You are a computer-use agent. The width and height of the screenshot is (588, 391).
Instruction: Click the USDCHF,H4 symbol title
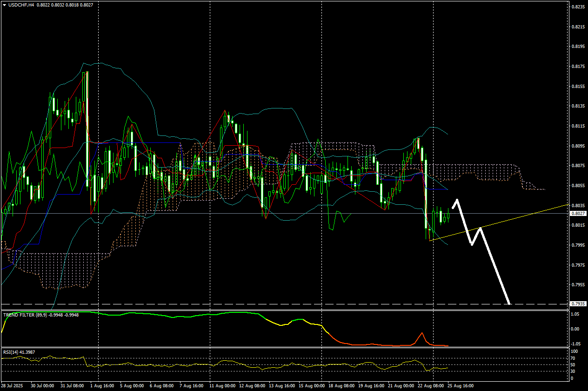pyautogui.click(x=21, y=5)
